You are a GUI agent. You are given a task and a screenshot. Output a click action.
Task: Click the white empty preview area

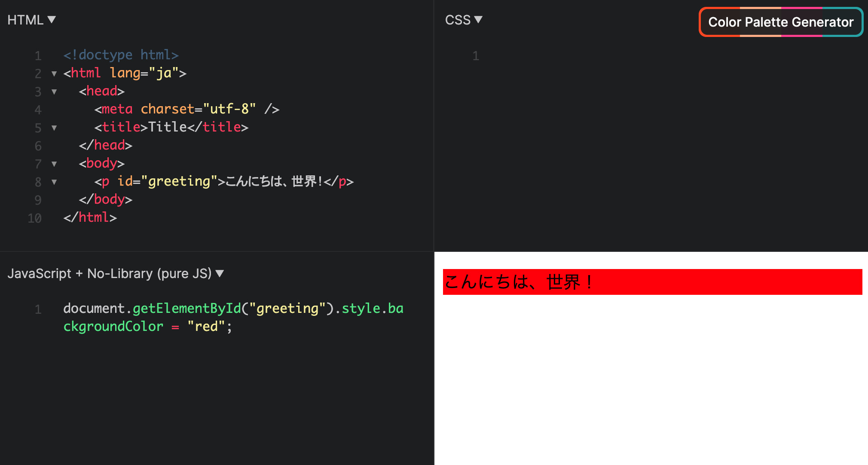[x=651, y=378]
